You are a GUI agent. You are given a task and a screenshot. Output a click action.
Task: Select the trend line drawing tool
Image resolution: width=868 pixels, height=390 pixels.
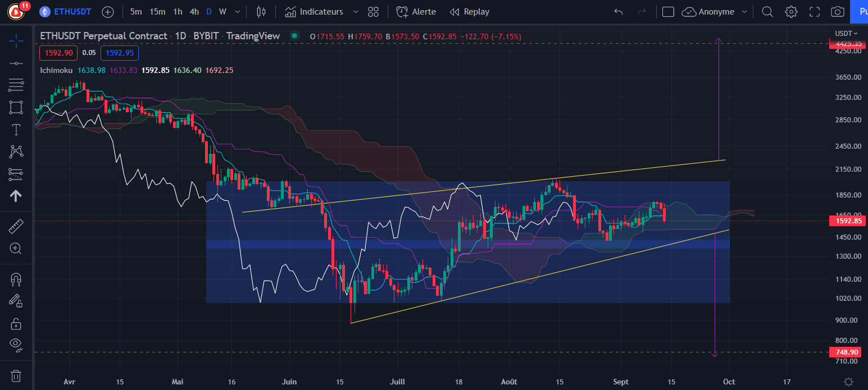point(16,63)
